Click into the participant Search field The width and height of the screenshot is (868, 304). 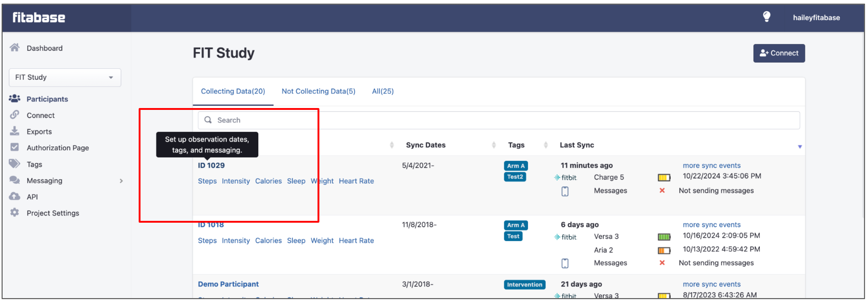tap(499, 120)
